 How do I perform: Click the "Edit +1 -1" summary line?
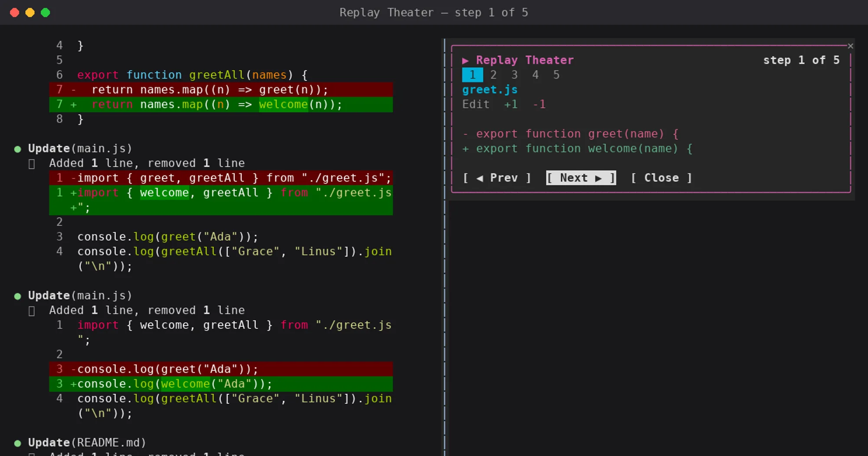click(x=504, y=104)
